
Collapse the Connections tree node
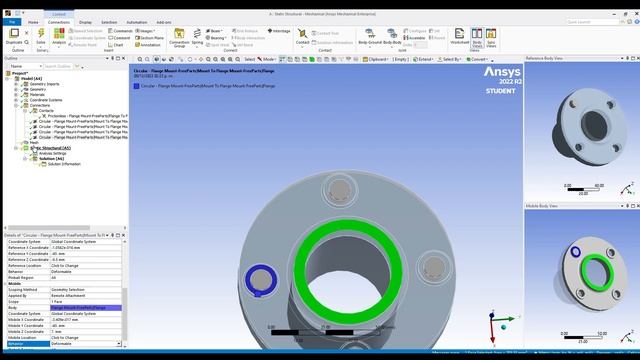pos(16,105)
